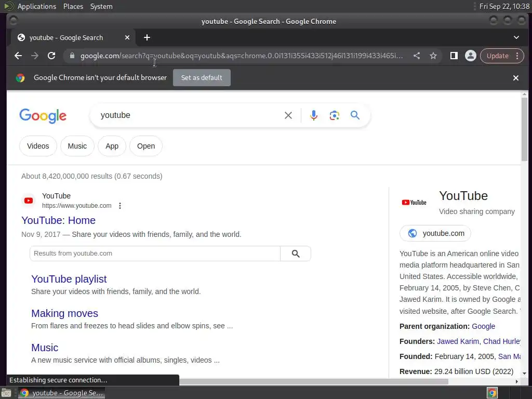Open the YouTube playlist sitelink
This screenshot has width=532, height=399.
(69, 279)
